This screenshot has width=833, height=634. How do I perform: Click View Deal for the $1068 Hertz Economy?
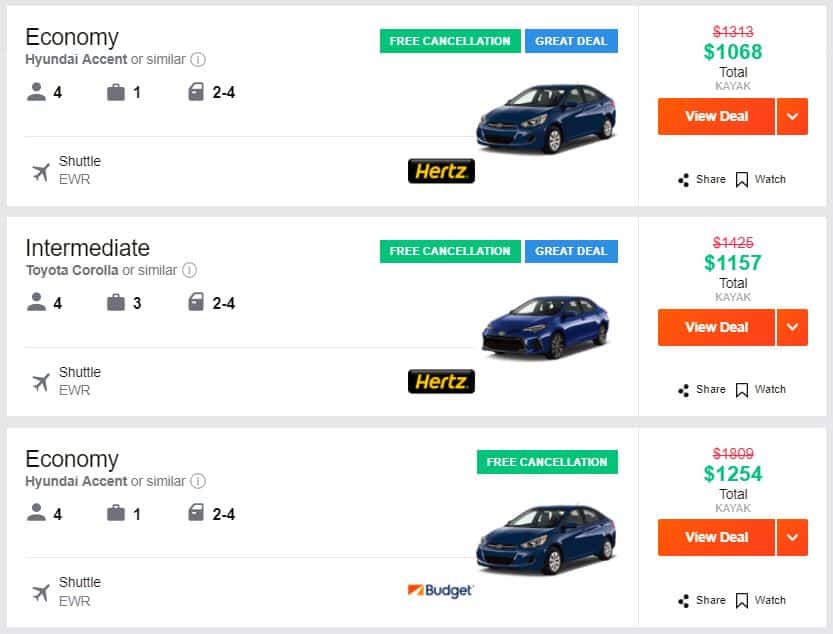pyautogui.click(x=716, y=116)
